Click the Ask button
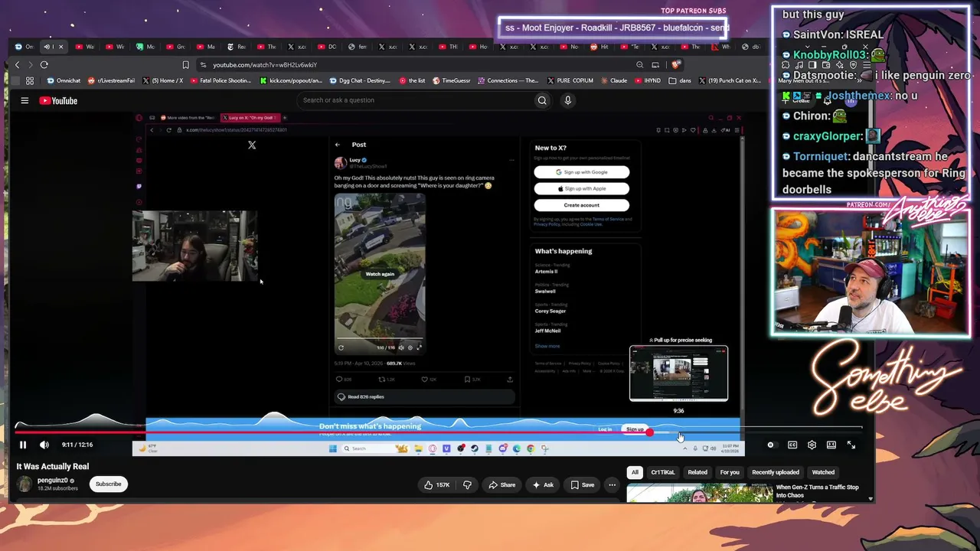 coord(544,484)
